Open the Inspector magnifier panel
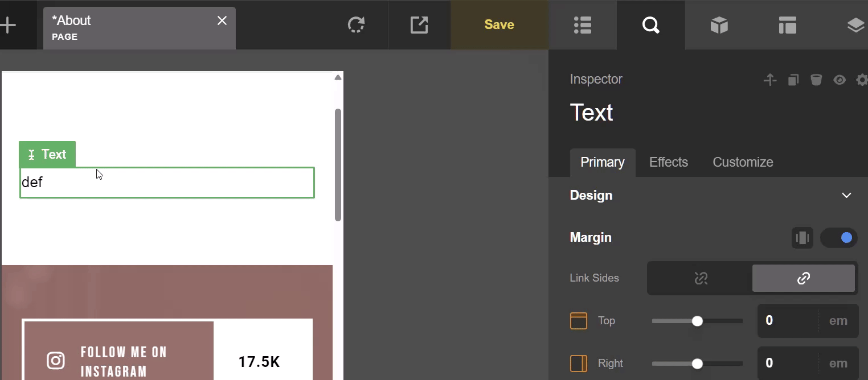Screen dimensions: 868x380 click(650, 25)
